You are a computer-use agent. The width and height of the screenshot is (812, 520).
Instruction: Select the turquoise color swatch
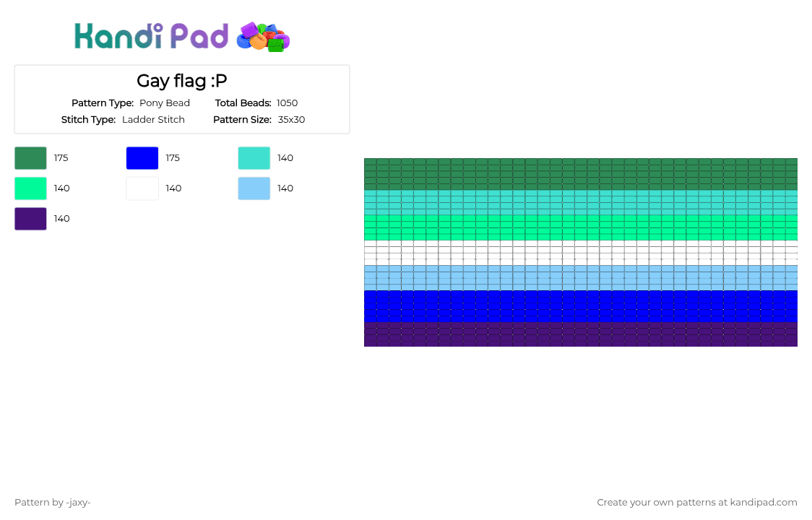[254, 158]
